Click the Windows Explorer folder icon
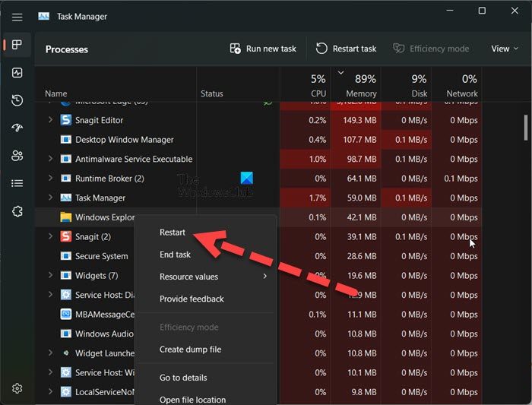The height and width of the screenshot is (405, 532). coord(66,217)
